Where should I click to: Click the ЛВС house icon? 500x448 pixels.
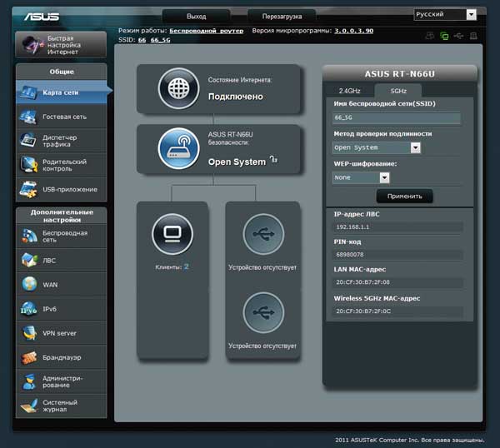pyautogui.click(x=29, y=261)
